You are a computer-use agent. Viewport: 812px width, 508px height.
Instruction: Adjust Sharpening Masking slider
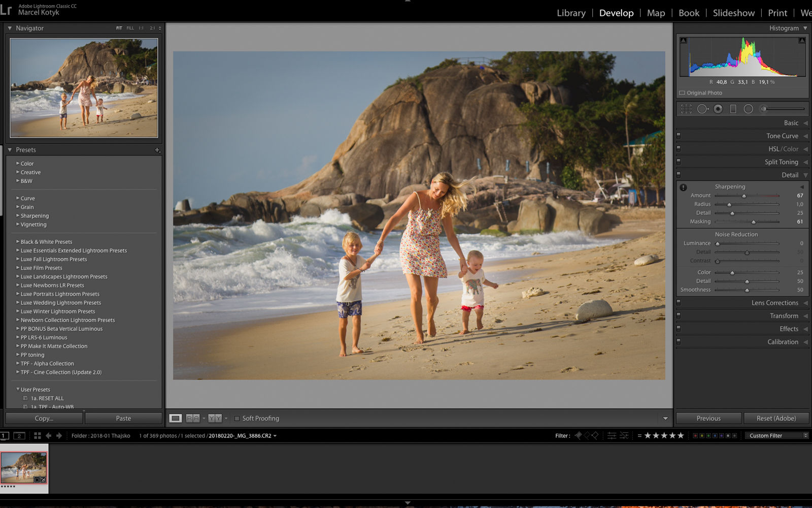tap(753, 222)
